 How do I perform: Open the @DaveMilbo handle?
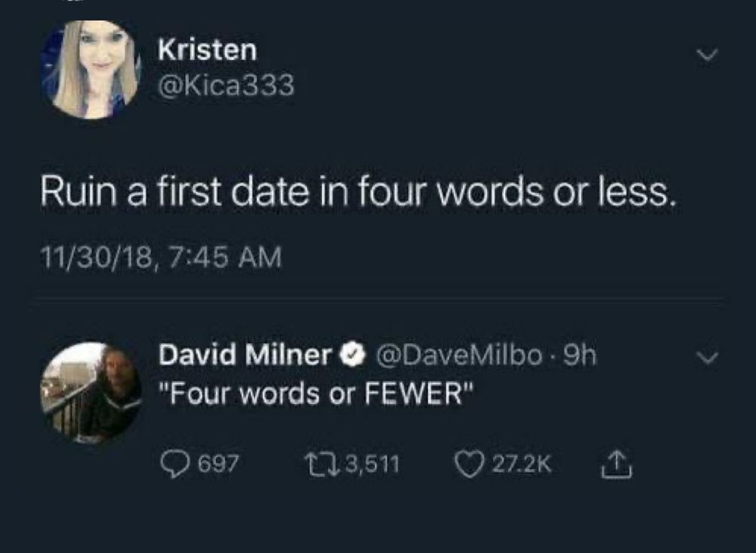click(x=459, y=356)
